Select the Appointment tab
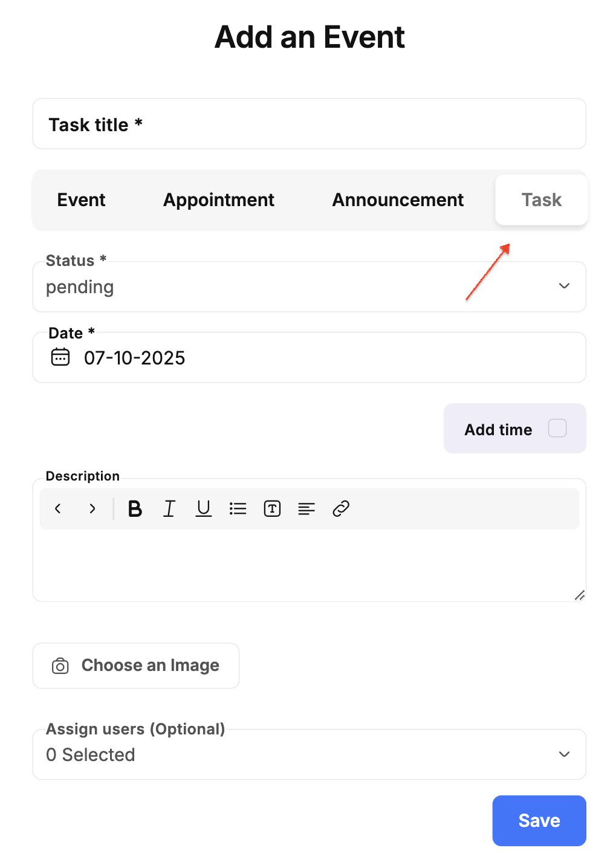 coord(218,200)
